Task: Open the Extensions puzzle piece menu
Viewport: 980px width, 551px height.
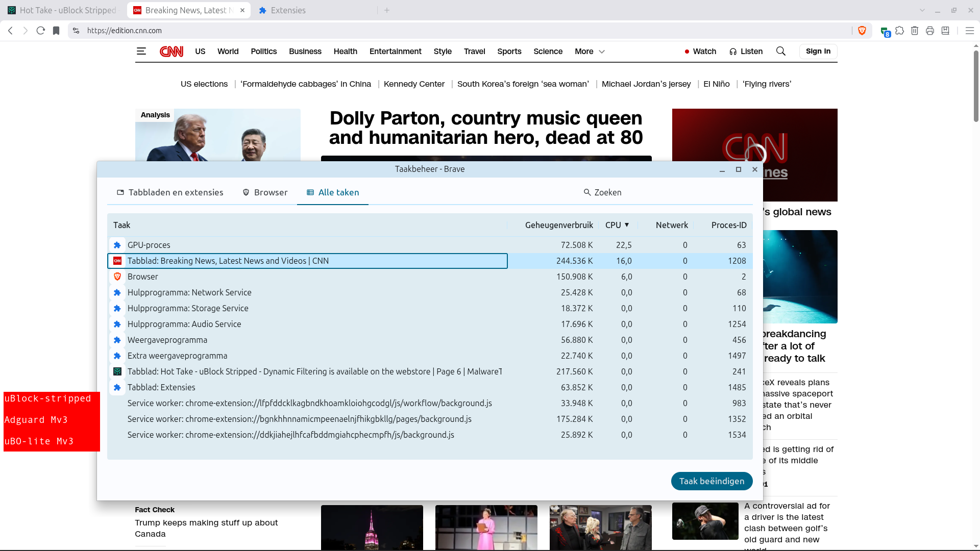Action: coord(900,31)
